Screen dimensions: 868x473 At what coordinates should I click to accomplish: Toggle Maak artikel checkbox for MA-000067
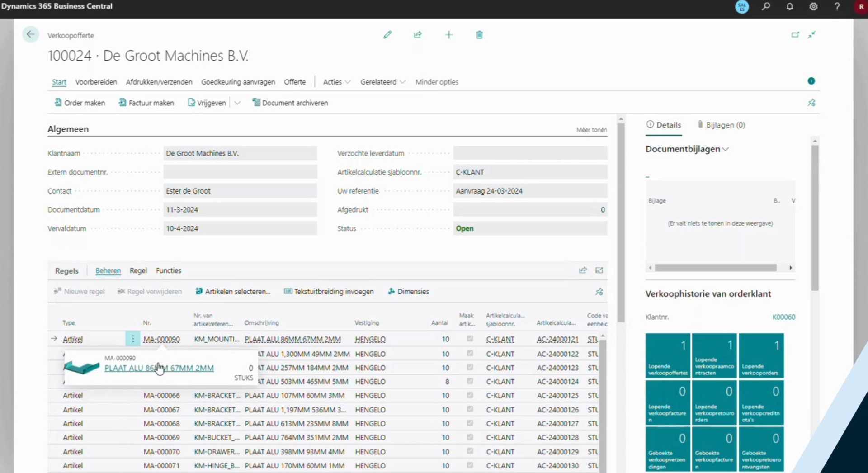pos(470,409)
